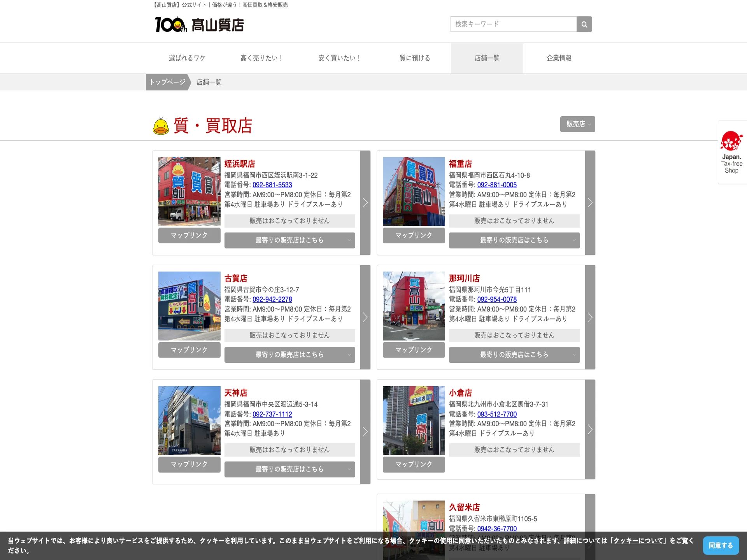Viewport: 747px width, 560px height.
Task: Click 販売はおこなっておりません notice in 福重店
Action: [x=514, y=221]
